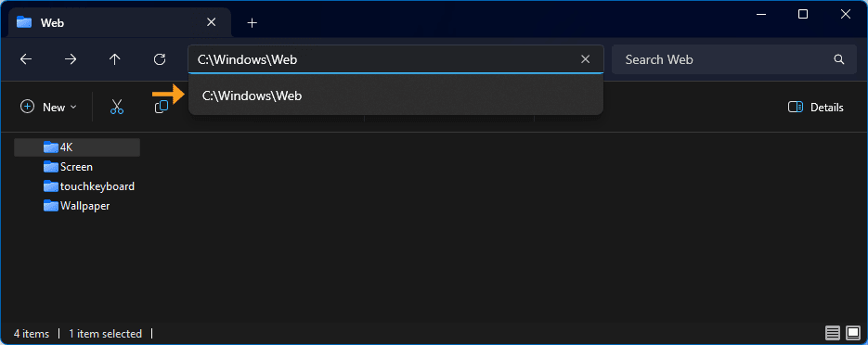Go forward with the right arrow
Image resolution: width=868 pixels, height=345 pixels.
pos(71,59)
